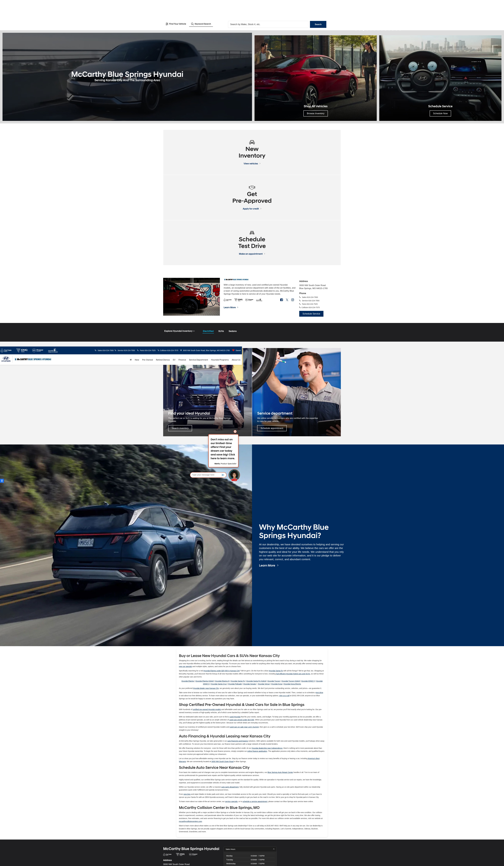Screen dimensions: 504x866
Task: Click Schedule Service button below phone numbers
Action: click(311, 314)
